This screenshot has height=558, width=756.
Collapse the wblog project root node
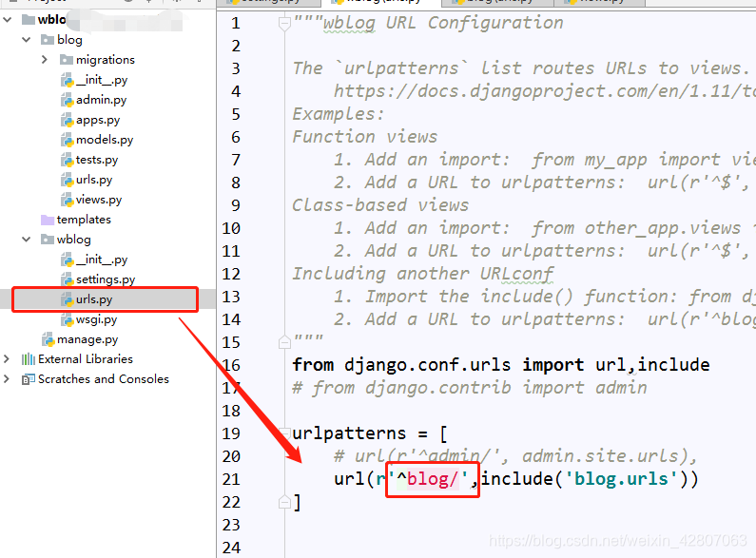click(x=8, y=20)
